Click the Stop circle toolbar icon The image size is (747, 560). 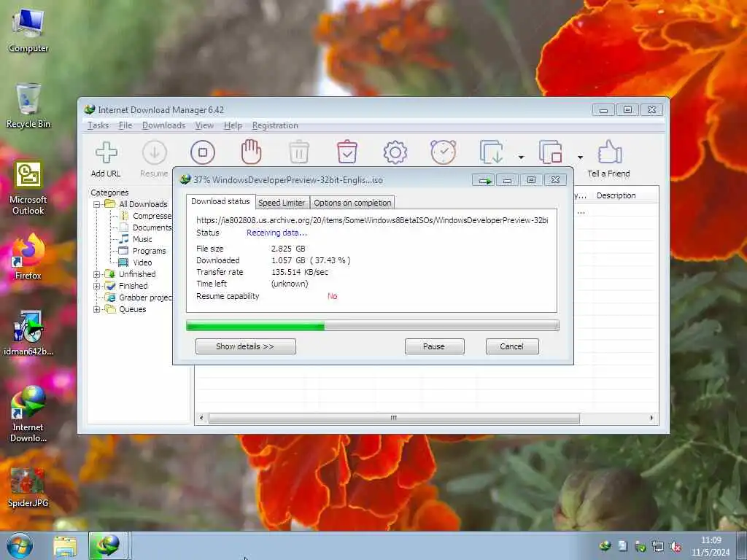[x=203, y=152]
